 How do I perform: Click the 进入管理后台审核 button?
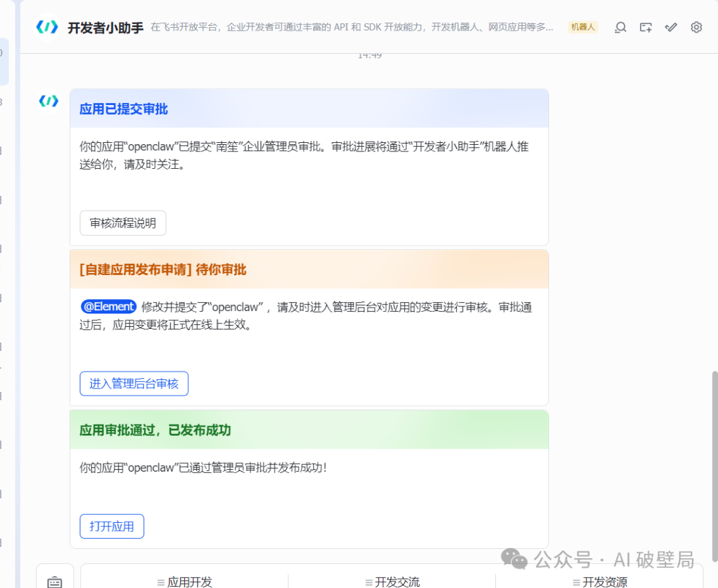[134, 383]
